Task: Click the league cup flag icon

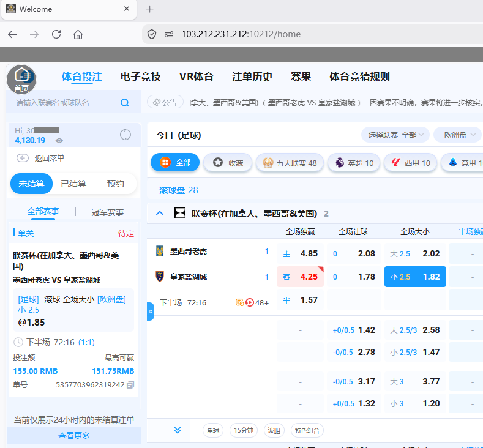Action: point(180,213)
